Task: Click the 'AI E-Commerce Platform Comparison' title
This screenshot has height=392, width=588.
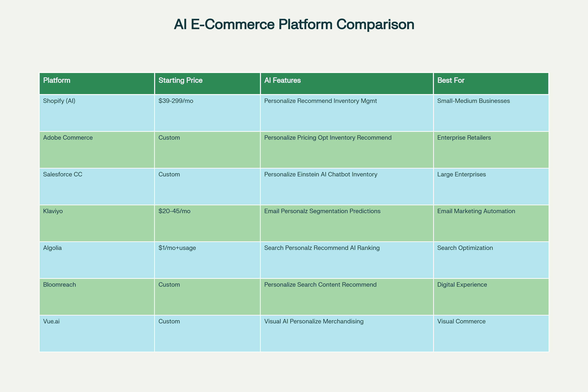Action: pos(294,24)
